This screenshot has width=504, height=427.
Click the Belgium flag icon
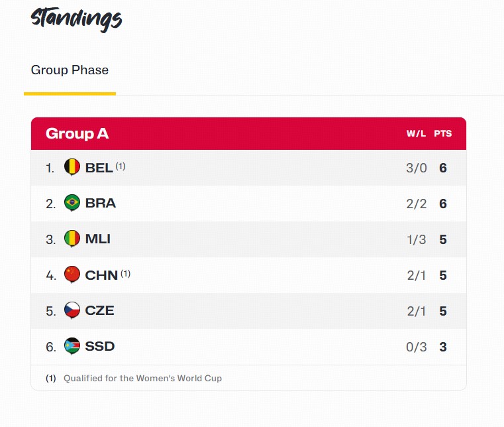point(72,167)
